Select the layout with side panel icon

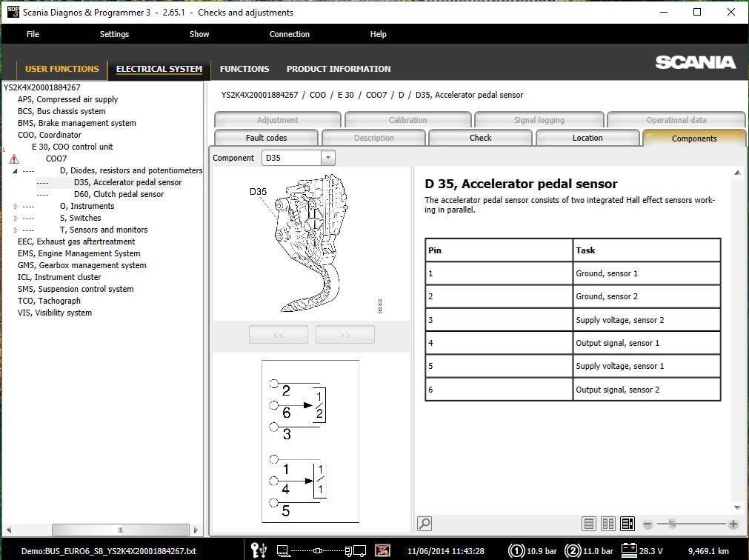pyautogui.click(x=628, y=524)
